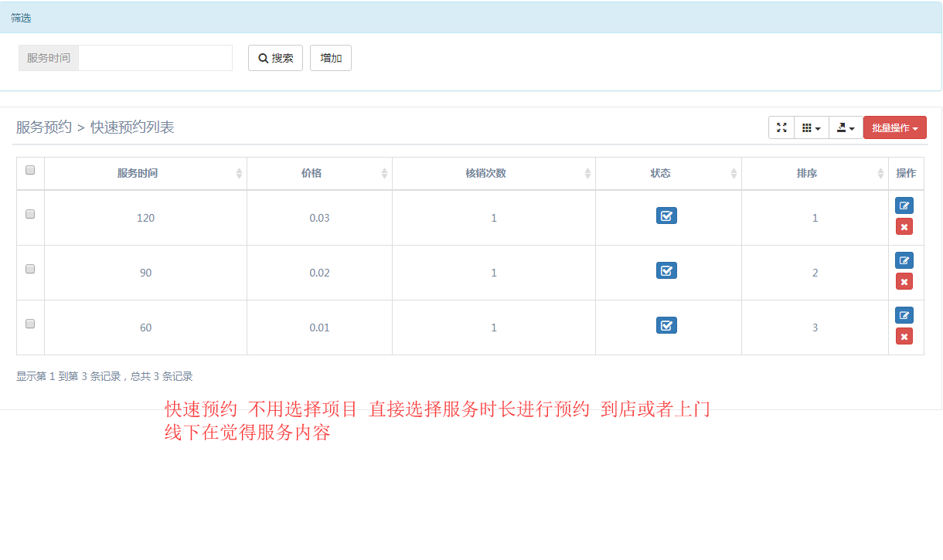Click the 服务时间 cell showing 120

tap(145, 218)
